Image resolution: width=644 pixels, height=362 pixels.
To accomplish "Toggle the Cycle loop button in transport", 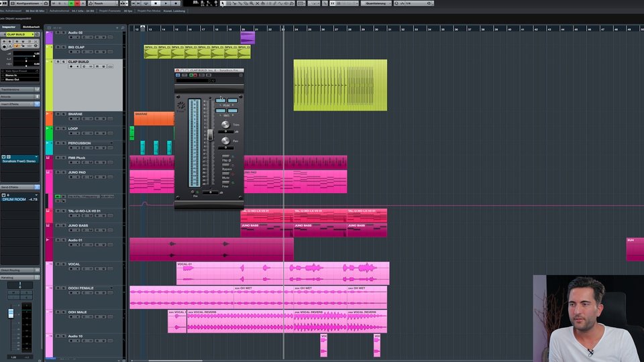I will pos(146,3).
